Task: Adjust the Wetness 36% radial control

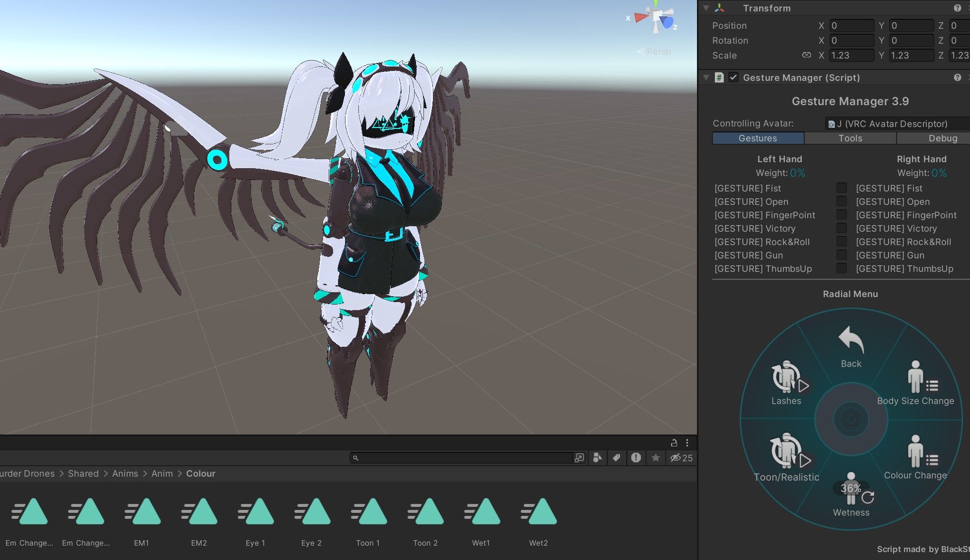Action: (851, 495)
